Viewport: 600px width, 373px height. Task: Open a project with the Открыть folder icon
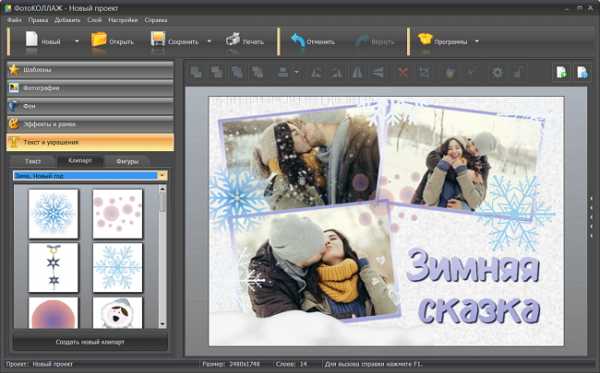coord(99,40)
